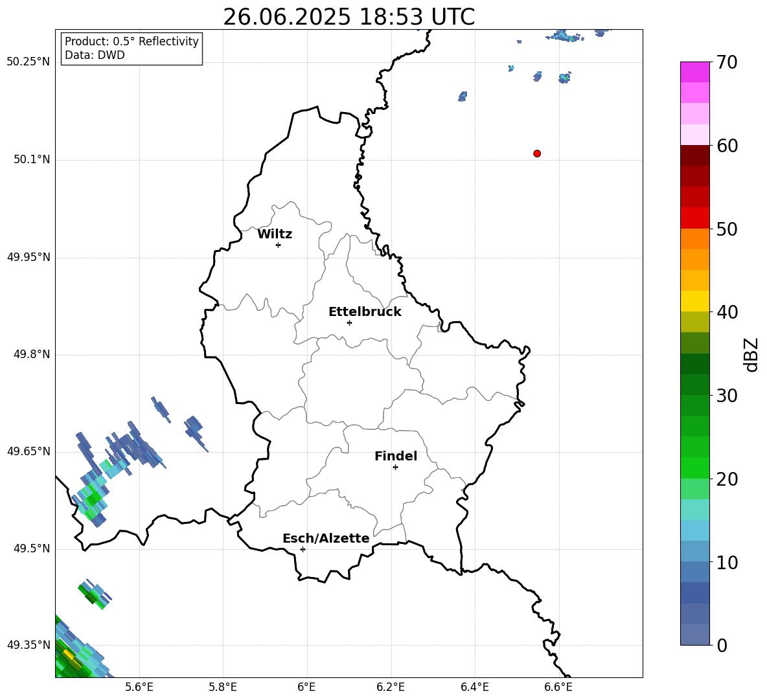767x700 pixels.
Task: Pick the bright red colorbar swatch above 50
Action: tap(694, 218)
